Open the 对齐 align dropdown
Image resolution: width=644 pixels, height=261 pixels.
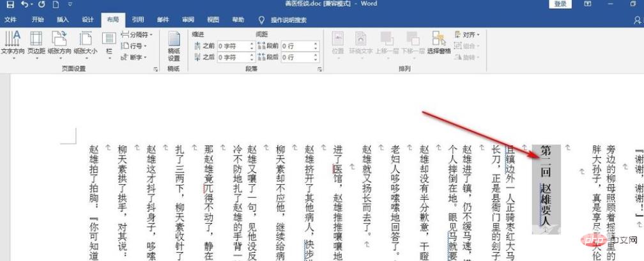468,35
